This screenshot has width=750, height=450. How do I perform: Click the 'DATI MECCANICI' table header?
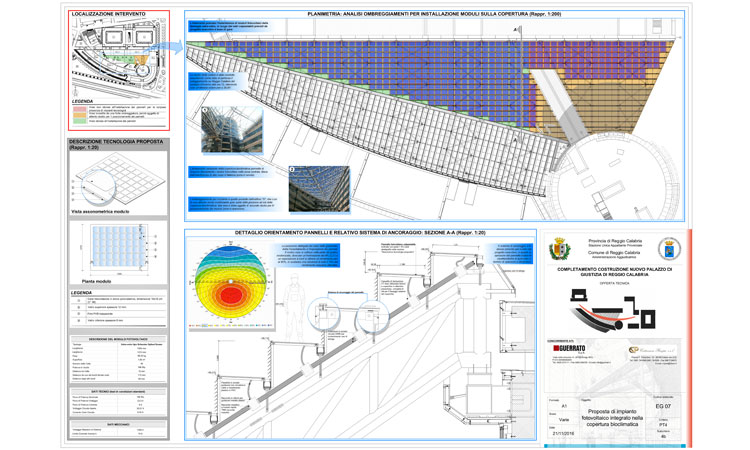[x=119, y=424]
